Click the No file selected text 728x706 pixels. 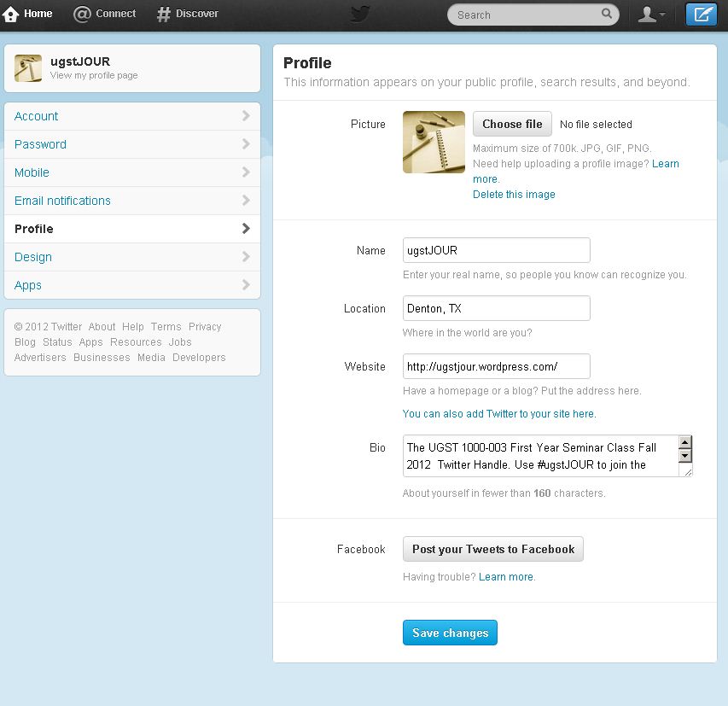pos(596,124)
